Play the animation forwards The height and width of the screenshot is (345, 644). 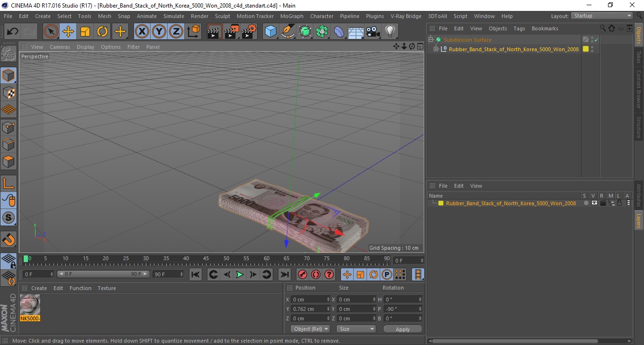[240, 274]
